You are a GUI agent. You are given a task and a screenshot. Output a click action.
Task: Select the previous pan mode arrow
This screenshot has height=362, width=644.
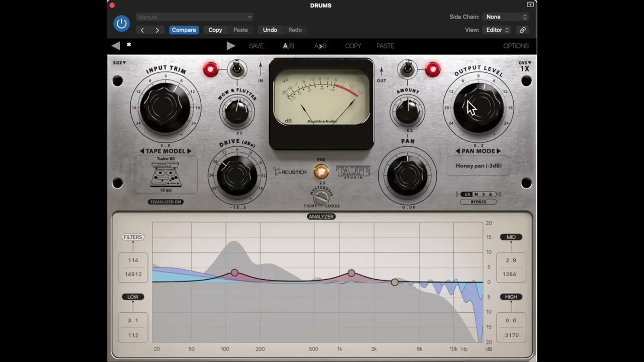[x=458, y=151]
